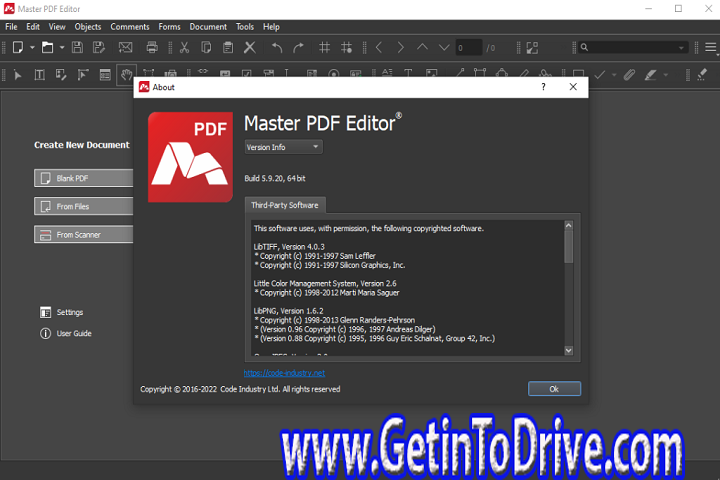
Task: Click the Save As icon
Action: coord(99,47)
